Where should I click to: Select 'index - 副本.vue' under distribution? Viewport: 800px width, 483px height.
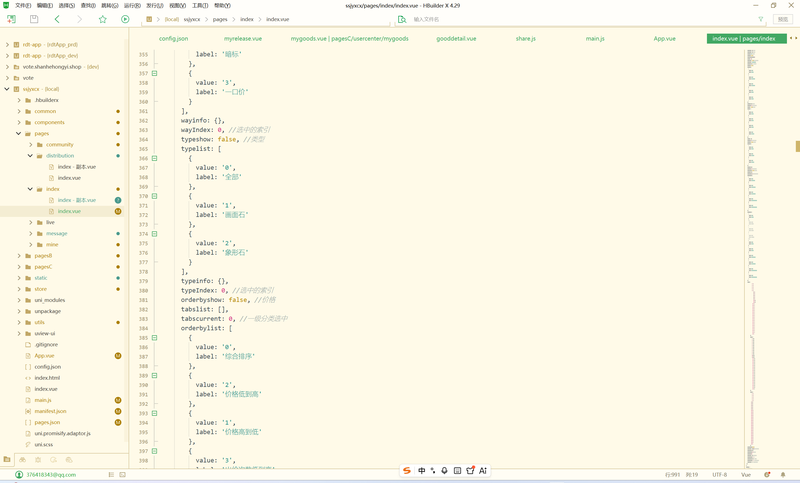[77, 167]
